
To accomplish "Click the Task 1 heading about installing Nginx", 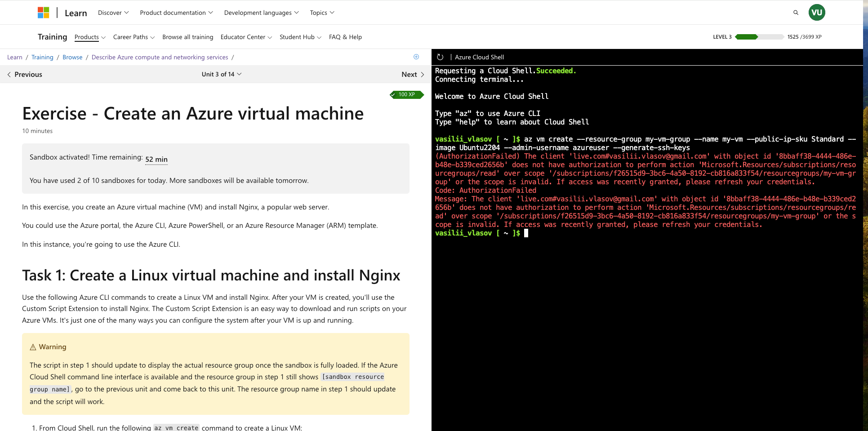I will coord(211,275).
